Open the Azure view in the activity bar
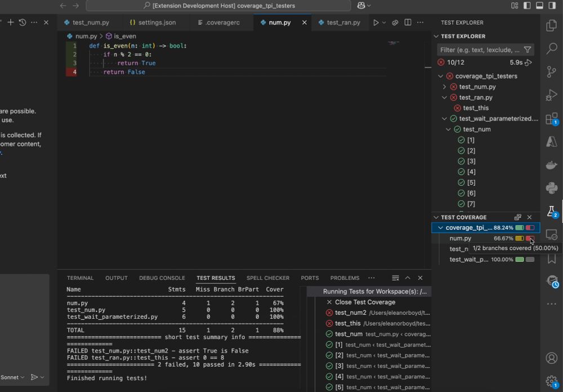This screenshot has width=563, height=392. tap(551, 141)
